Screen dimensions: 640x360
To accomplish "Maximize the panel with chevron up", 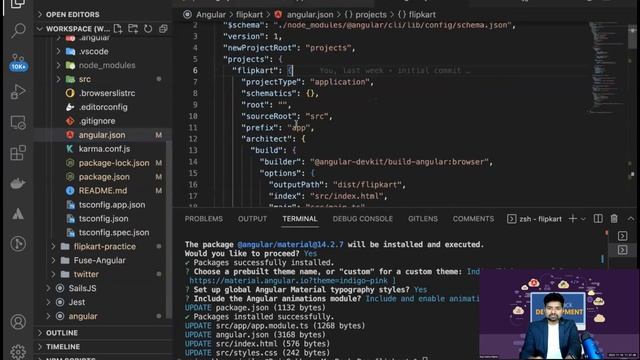I will [x=631, y=219].
